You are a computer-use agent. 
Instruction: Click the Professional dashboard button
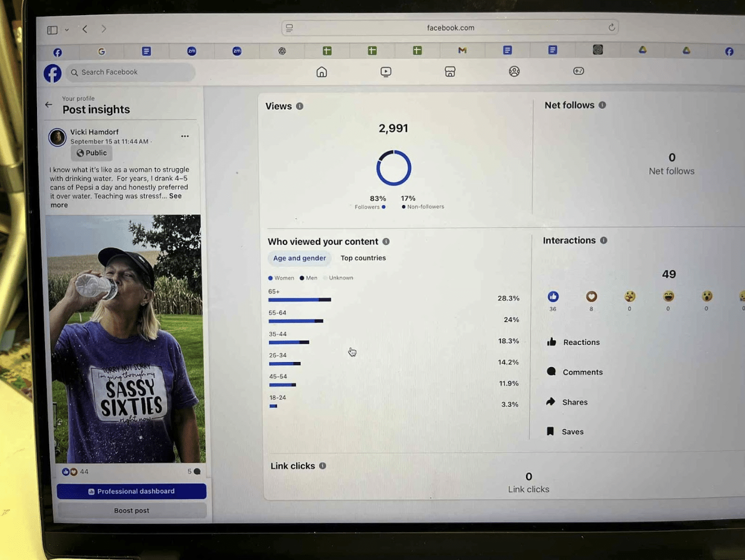coord(131,491)
